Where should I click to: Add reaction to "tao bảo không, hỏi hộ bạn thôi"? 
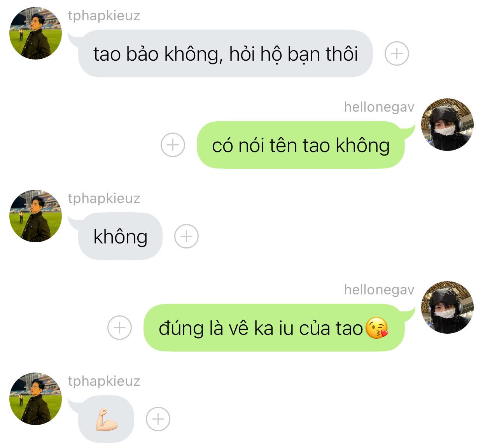pos(397,53)
